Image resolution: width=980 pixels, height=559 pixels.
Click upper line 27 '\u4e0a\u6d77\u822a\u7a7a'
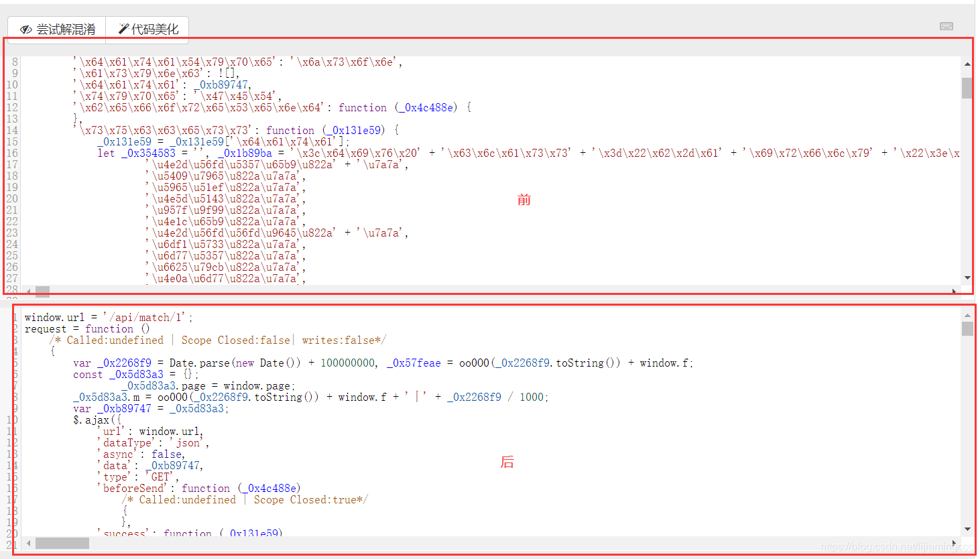pyautogui.click(x=226, y=279)
